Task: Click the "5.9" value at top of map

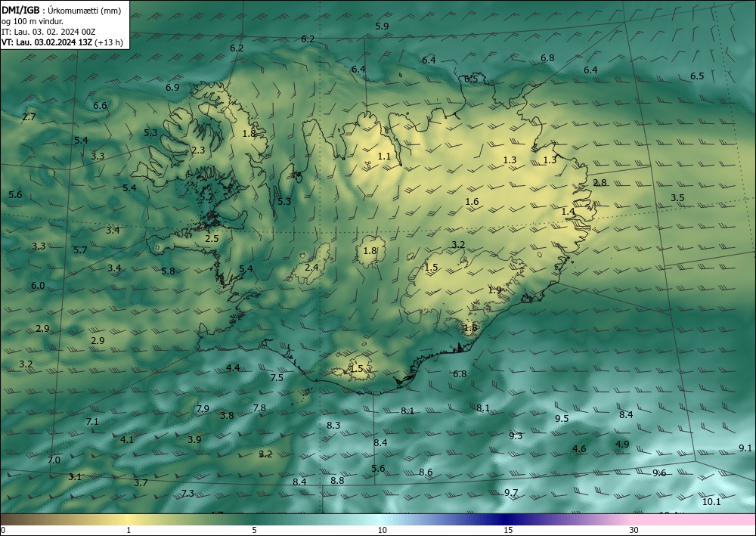Action: tap(382, 26)
